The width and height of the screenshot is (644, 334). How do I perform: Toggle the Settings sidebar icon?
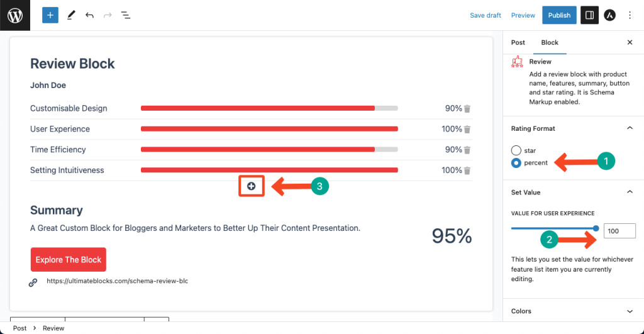coord(589,15)
